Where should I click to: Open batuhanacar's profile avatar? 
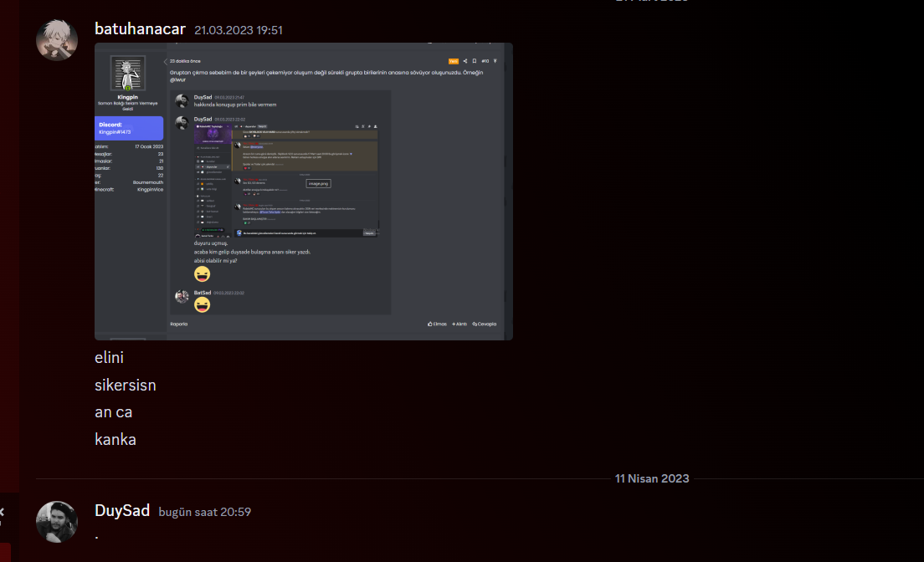click(57, 40)
